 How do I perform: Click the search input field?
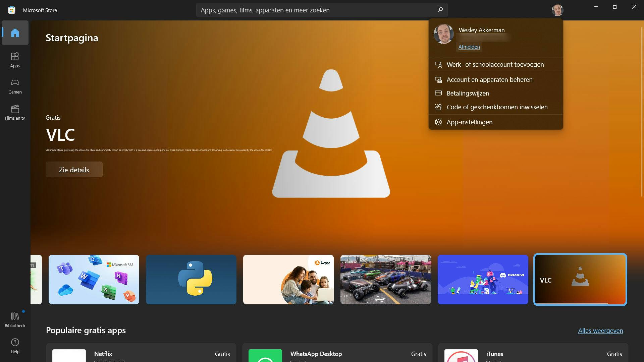(x=315, y=10)
